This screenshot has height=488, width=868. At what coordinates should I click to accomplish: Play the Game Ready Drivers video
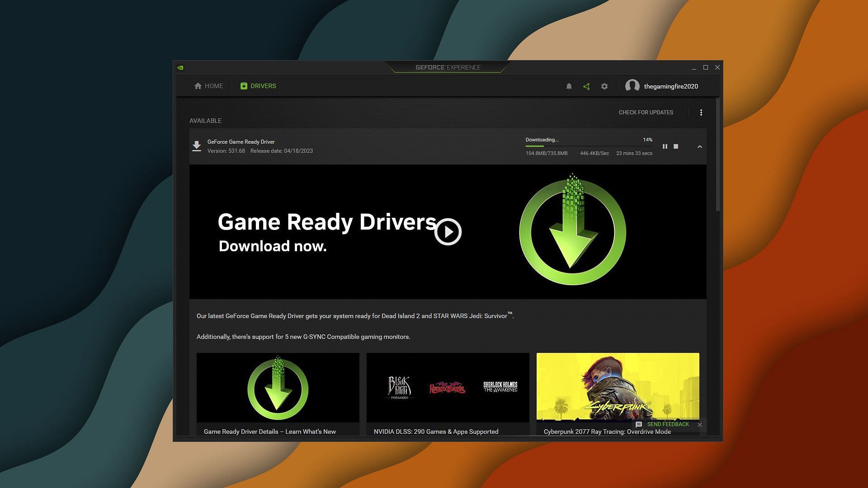coord(448,232)
